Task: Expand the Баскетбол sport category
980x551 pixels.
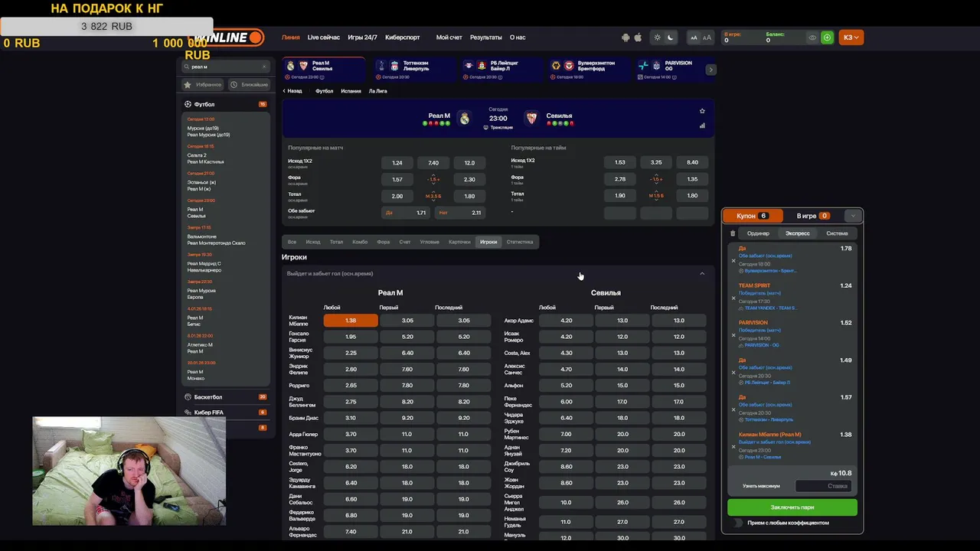Action: click(225, 397)
